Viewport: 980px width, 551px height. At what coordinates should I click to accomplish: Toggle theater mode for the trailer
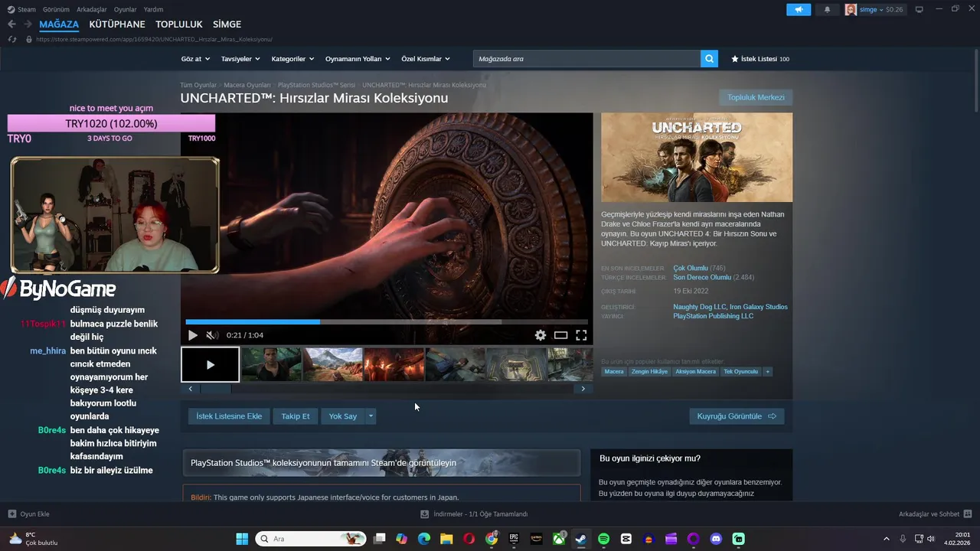pyautogui.click(x=560, y=335)
